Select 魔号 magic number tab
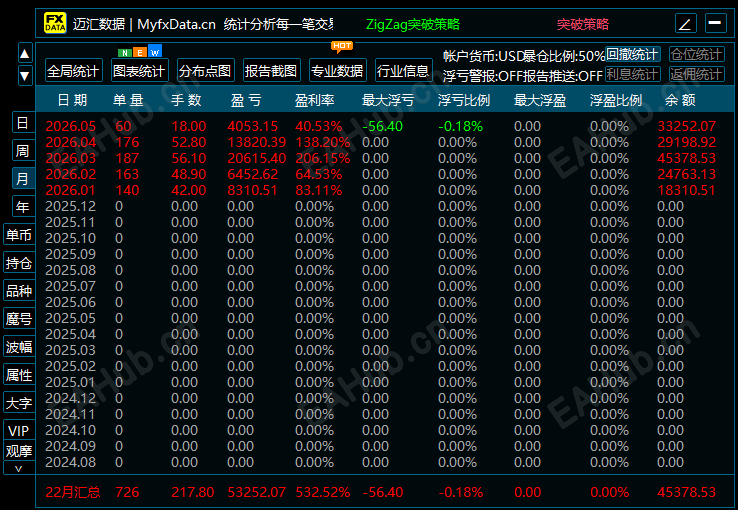This screenshot has width=738, height=510. pyautogui.click(x=19, y=319)
